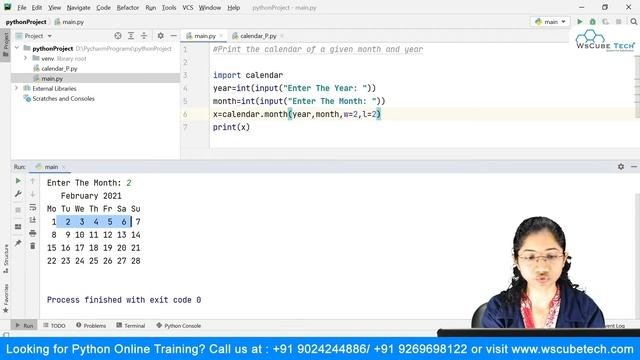Open the Python Console tool window

coord(179,325)
